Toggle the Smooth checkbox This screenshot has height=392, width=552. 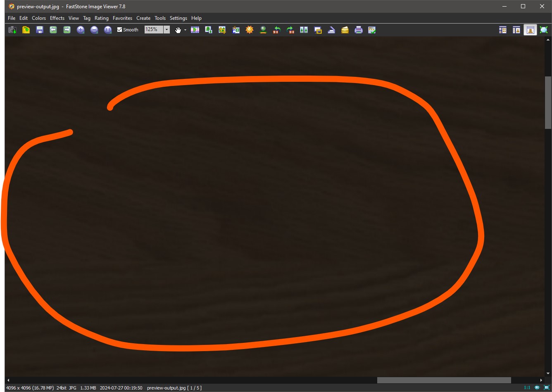[120, 30]
